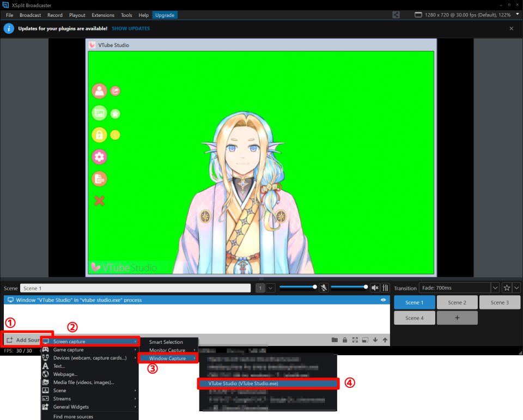This screenshot has height=420, width=523.
Task: Open the File menu
Action: 9,15
